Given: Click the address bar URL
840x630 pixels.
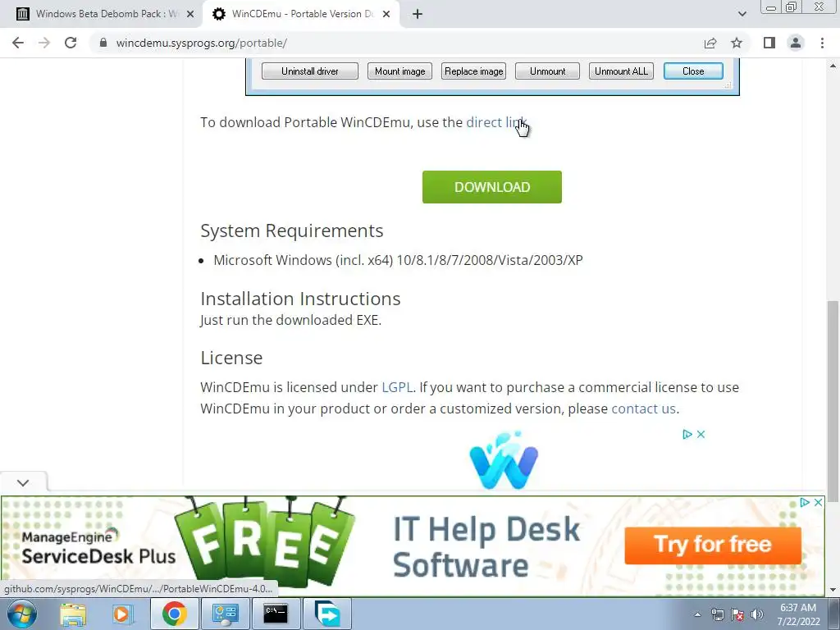Looking at the screenshot, I should tap(202, 43).
